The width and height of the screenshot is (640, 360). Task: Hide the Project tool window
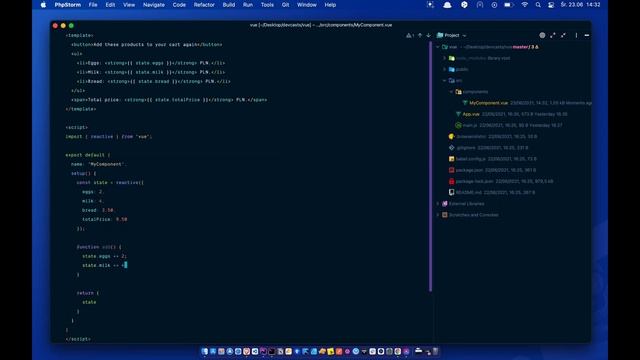pyautogui.click(x=587, y=36)
